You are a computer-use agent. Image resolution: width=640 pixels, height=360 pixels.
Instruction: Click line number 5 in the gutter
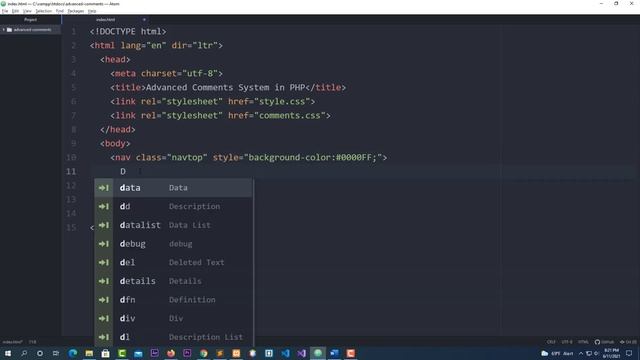(x=73, y=87)
